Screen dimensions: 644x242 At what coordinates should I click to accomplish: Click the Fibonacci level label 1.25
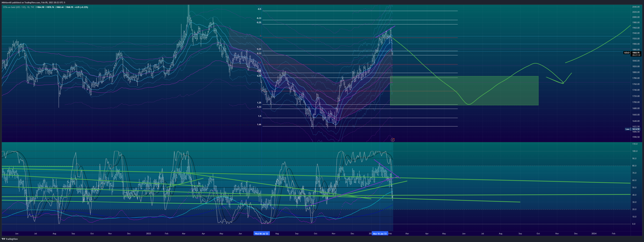[259, 103]
